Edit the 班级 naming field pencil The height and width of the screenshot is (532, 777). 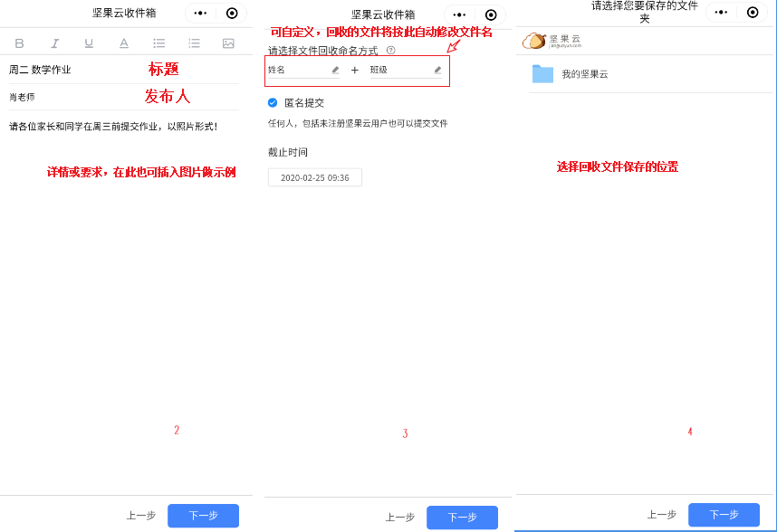click(437, 71)
